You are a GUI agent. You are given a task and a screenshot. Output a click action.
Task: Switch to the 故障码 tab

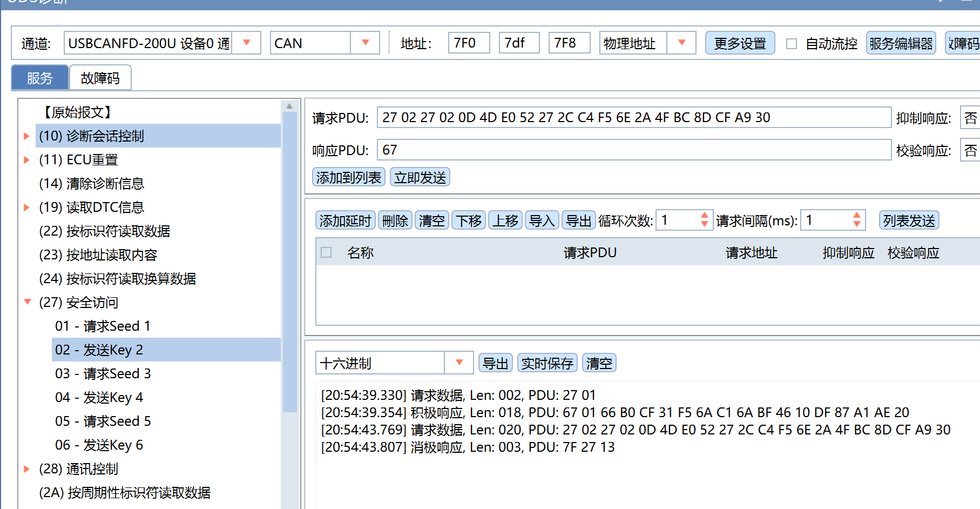pyautogui.click(x=100, y=78)
